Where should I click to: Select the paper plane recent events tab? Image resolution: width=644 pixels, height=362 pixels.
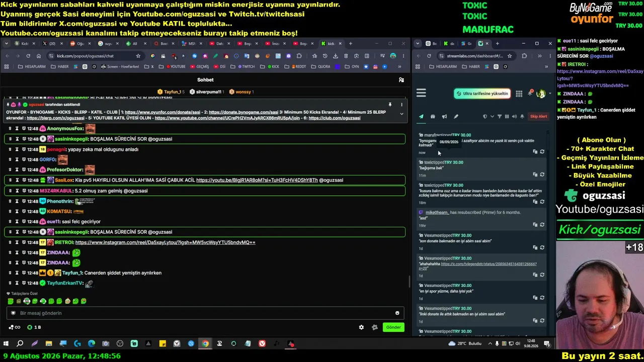(x=421, y=117)
